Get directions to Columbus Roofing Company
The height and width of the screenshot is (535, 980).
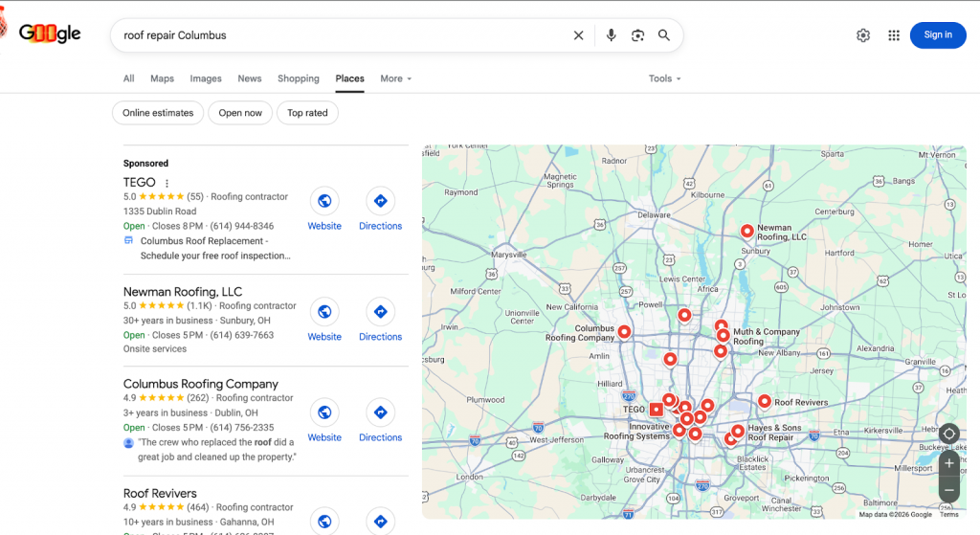[380, 412]
